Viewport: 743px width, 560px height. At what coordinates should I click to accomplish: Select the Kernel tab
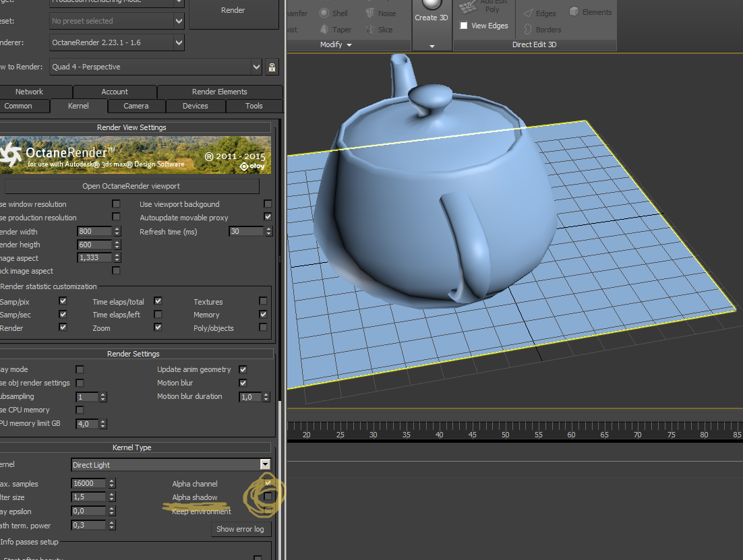[78, 106]
